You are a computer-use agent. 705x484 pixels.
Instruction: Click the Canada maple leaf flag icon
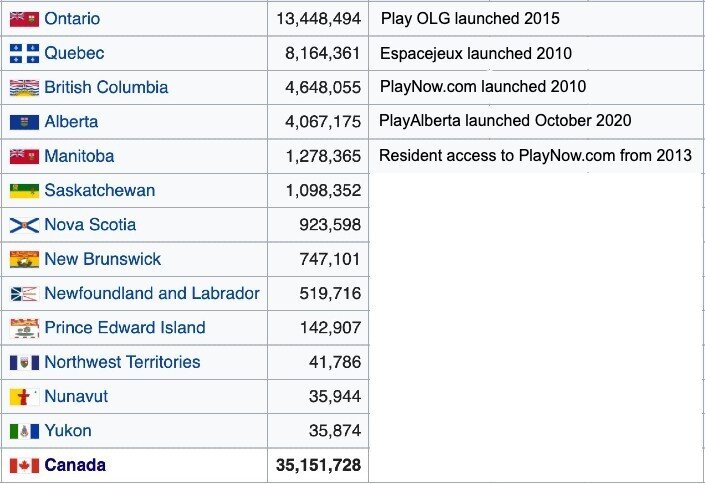(x=24, y=465)
